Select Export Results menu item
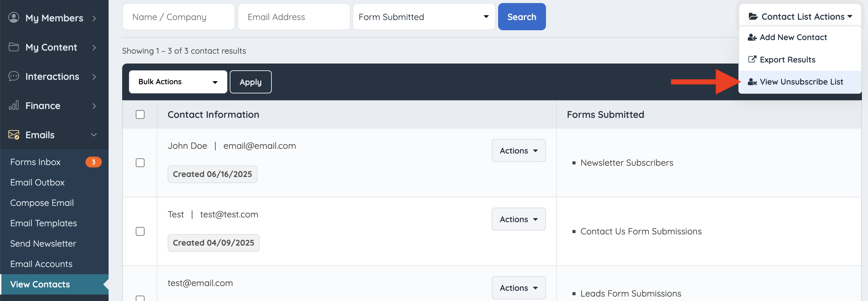The height and width of the screenshot is (301, 868). tap(800, 59)
